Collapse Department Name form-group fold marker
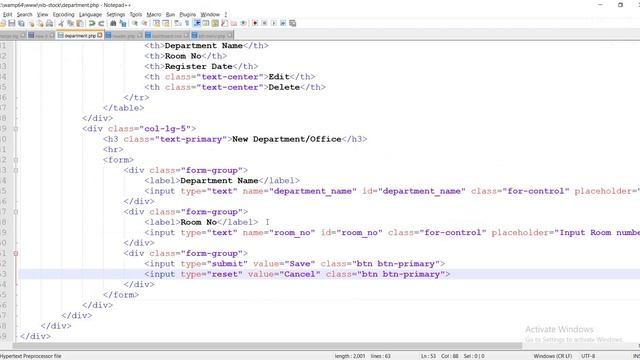Screen dimensions: 640x360 16,170
